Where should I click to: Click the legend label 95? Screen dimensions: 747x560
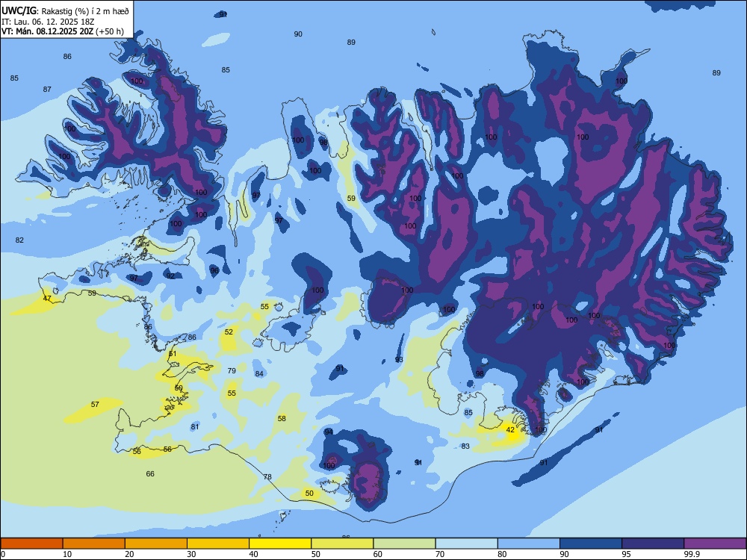click(627, 554)
